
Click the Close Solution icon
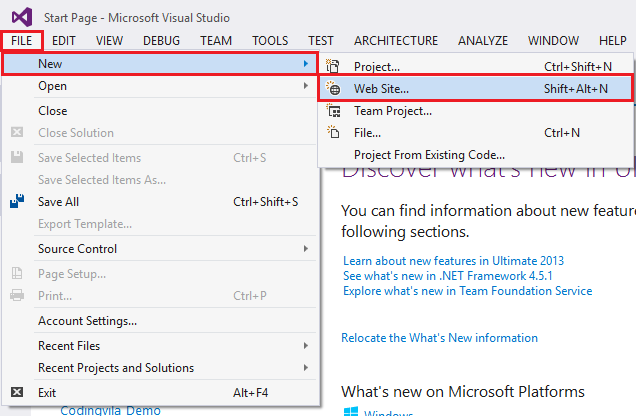17,132
